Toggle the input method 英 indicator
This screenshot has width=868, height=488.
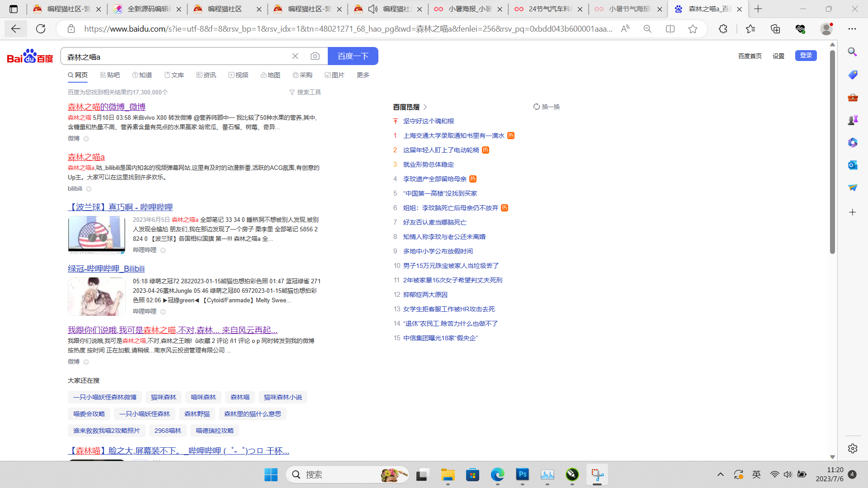[x=756, y=474]
